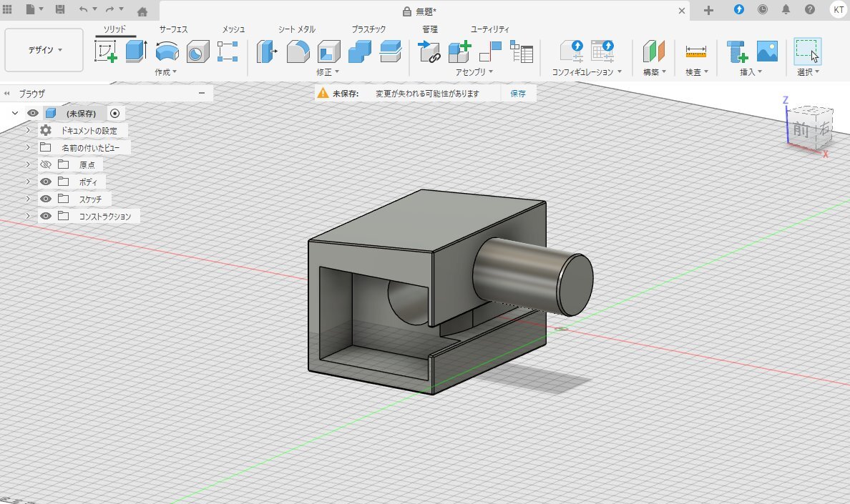This screenshot has width=850, height=504.
Task: Select the Extrude tool
Action: [136, 51]
